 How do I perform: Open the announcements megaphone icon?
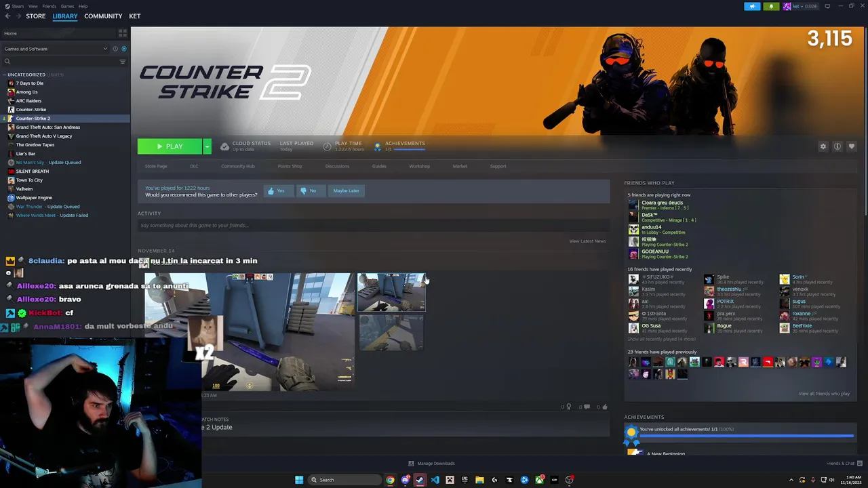[752, 6]
